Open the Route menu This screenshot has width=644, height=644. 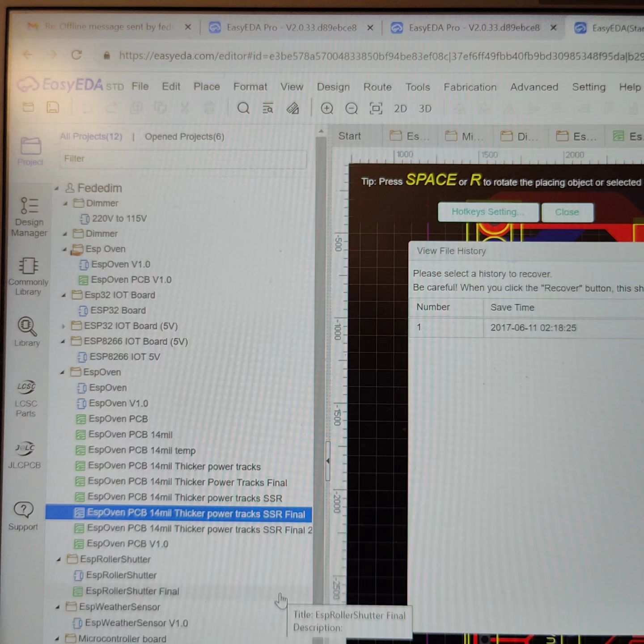click(377, 87)
